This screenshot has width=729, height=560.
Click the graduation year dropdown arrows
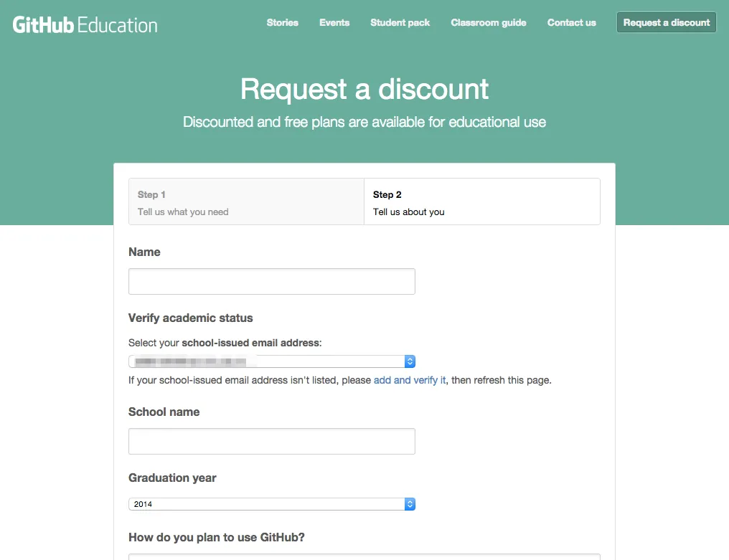[410, 503]
